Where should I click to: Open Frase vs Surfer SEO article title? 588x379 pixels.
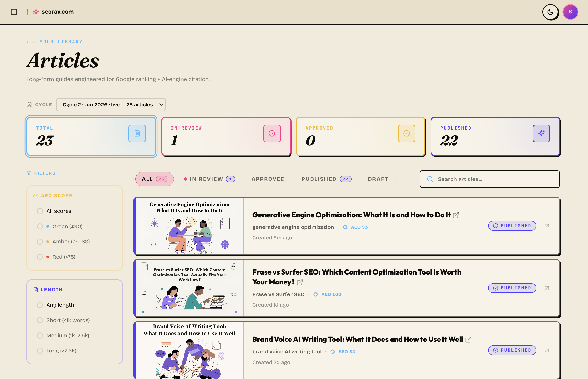pyautogui.click(x=357, y=277)
